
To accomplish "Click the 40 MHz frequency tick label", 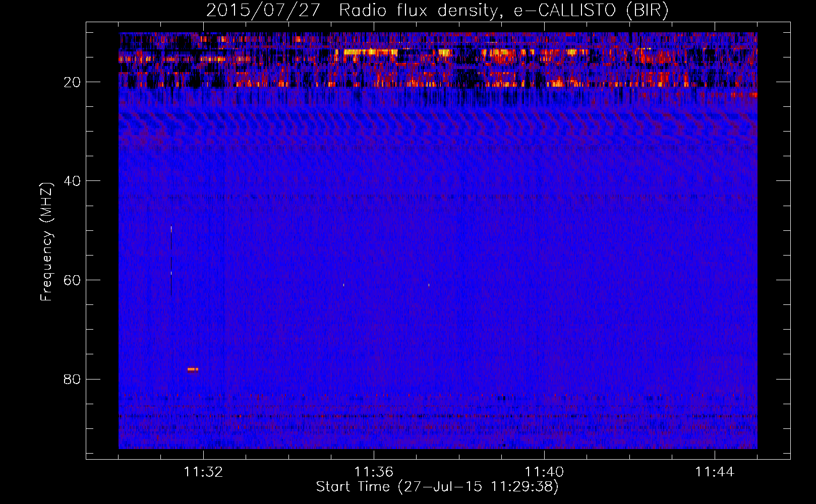I will tap(72, 181).
